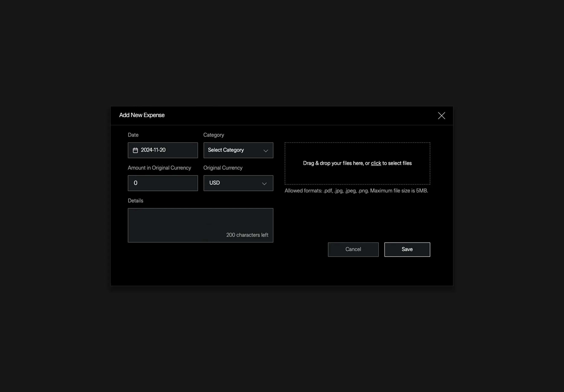Click the calendar icon in Date field
564x392 pixels.
click(x=135, y=150)
